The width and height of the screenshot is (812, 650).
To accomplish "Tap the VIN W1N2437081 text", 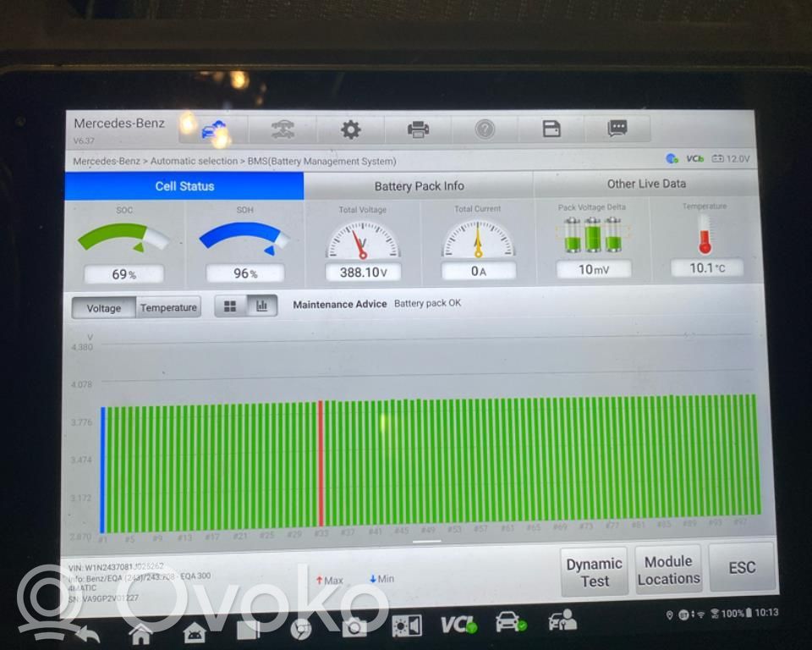I will tap(116, 567).
